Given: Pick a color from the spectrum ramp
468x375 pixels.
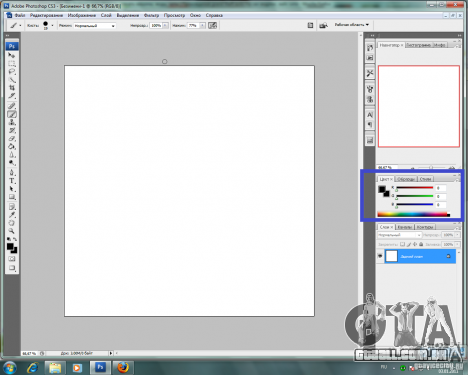Looking at the screenshot, I should click(x=413, y=214).
